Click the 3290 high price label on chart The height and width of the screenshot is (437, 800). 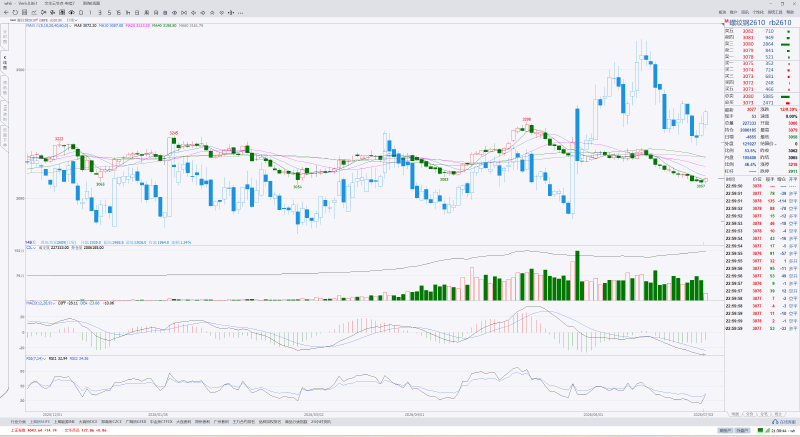pyautogui.click(x=527, y=119)
